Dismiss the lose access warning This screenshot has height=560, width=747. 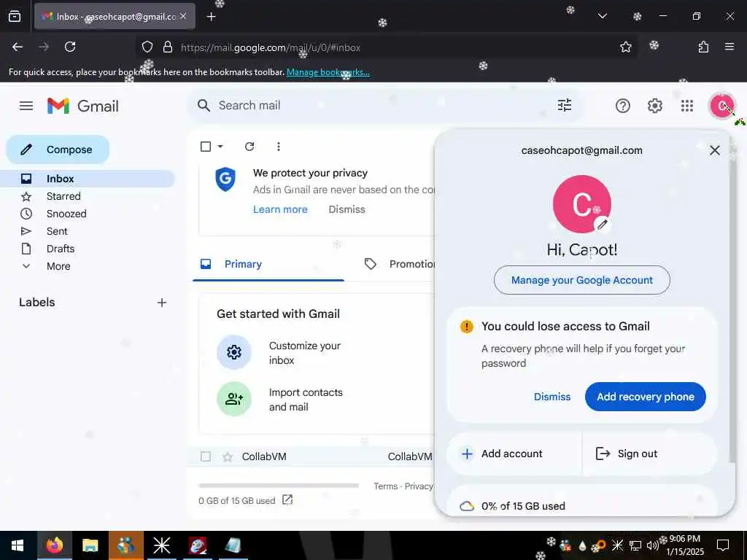[x=552, y=397]
